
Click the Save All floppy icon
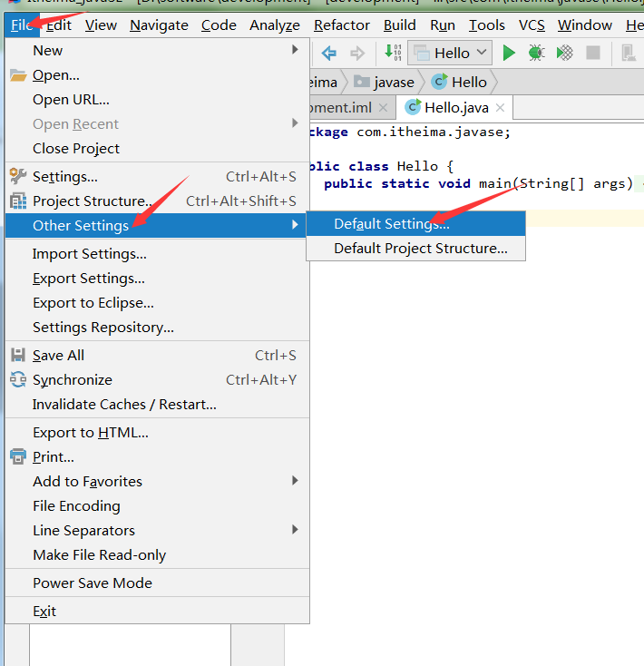[18, 355]
